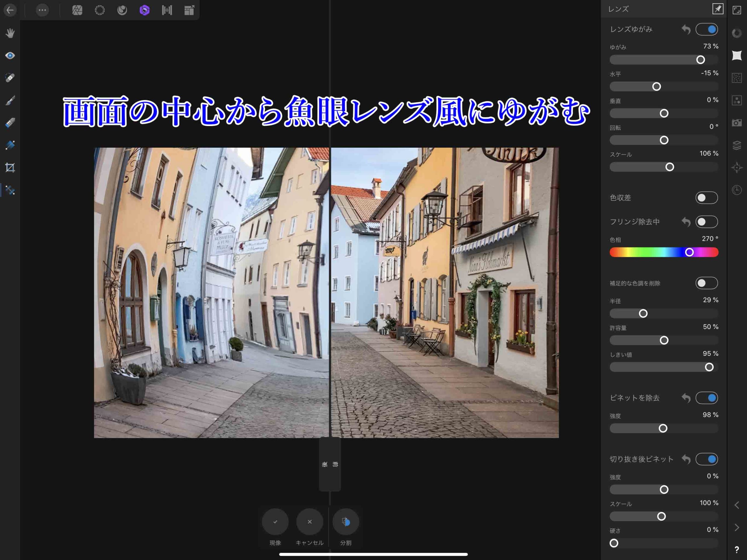747x560 pixels.
Task: Click the 半径 slider track
Action: (x=664, y=313)
